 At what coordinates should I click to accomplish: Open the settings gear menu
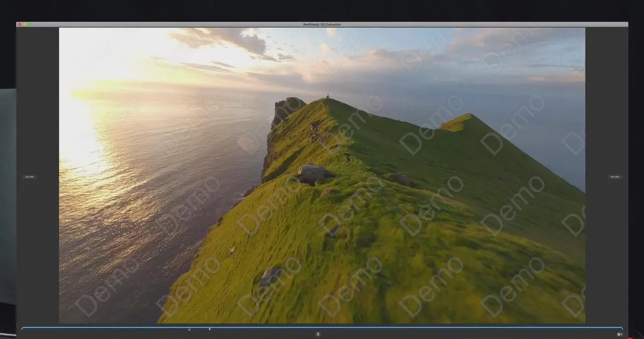pos(619,334)
